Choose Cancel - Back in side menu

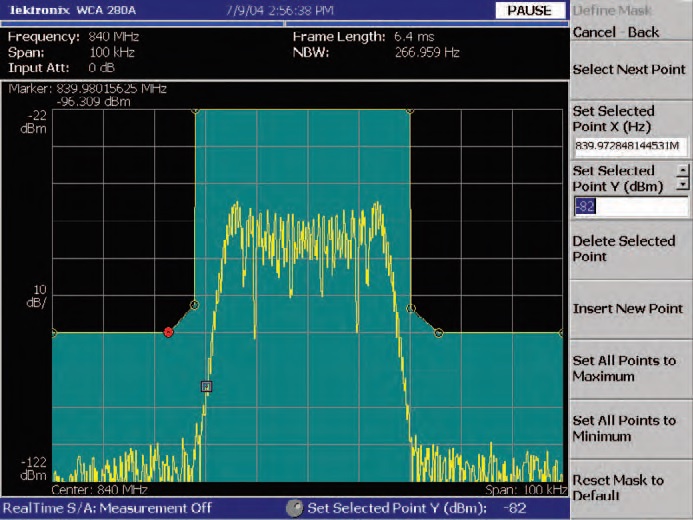(x=616, y=32)
